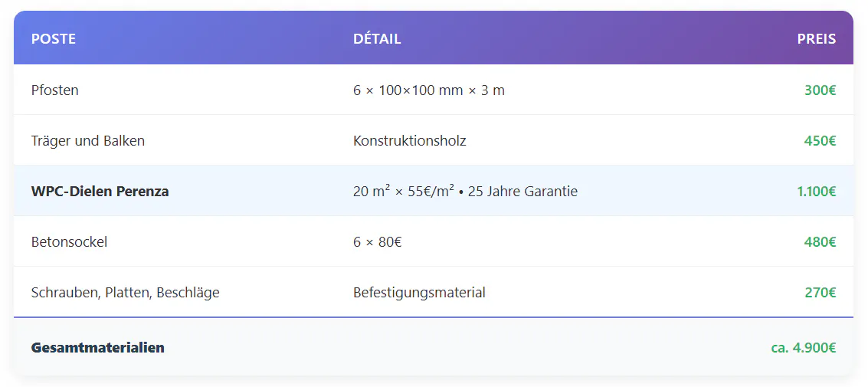The image size is (868, 387).
Task: Click the Befestigungsmaterial detail cell
Action: tap(419, 293)
